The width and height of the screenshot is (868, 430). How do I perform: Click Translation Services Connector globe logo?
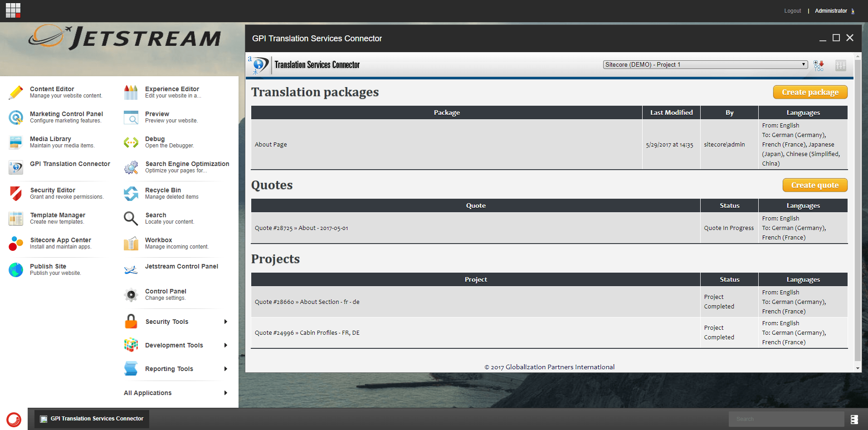pyautogui.click(x=258, y=65)
